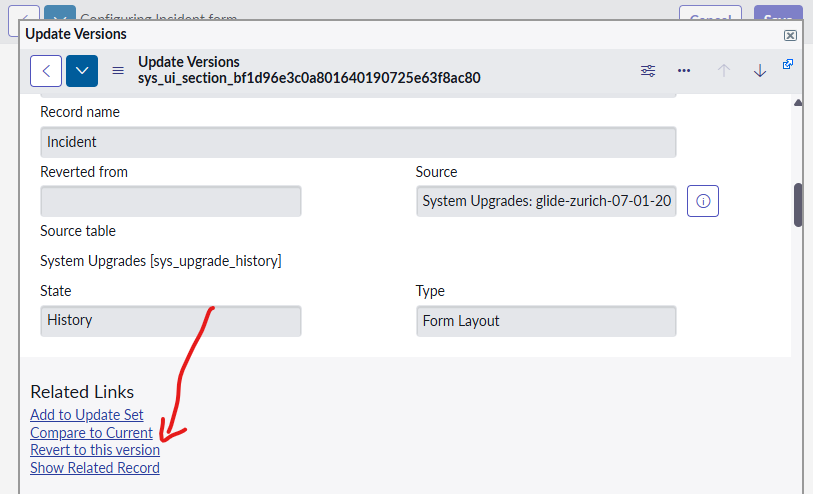Select the Source field with System Upgrades
Image resolution: width=813 pixels, height=494 pixels.
coord(546,202)
